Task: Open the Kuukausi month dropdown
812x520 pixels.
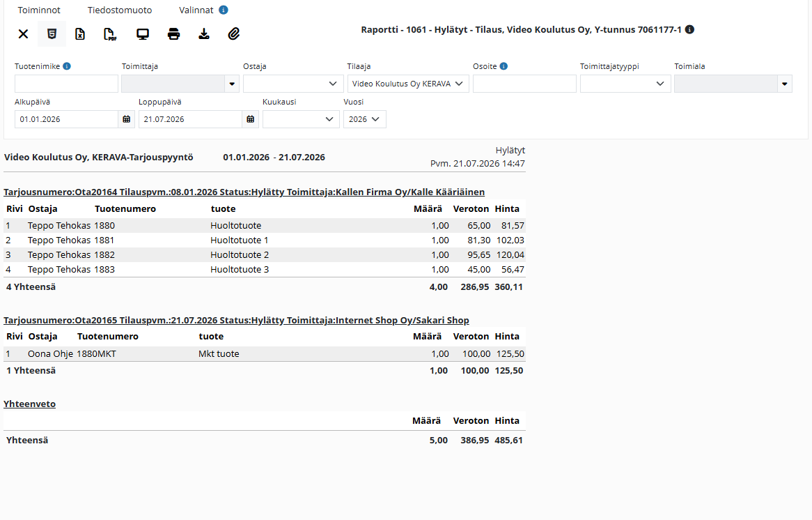Action: [x=301, y=119]
